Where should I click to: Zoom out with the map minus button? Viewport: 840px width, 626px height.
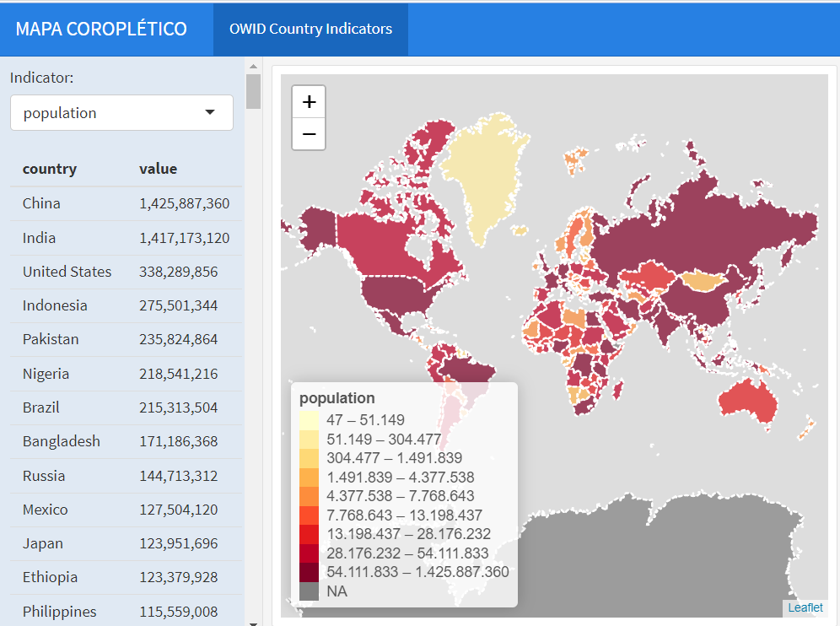click(309, 134)
